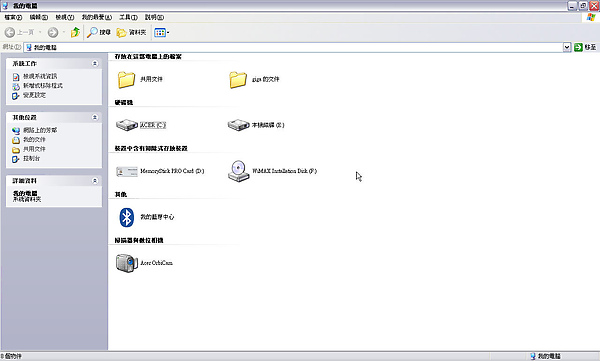Expand the address bar dropdown

[567, 47]
